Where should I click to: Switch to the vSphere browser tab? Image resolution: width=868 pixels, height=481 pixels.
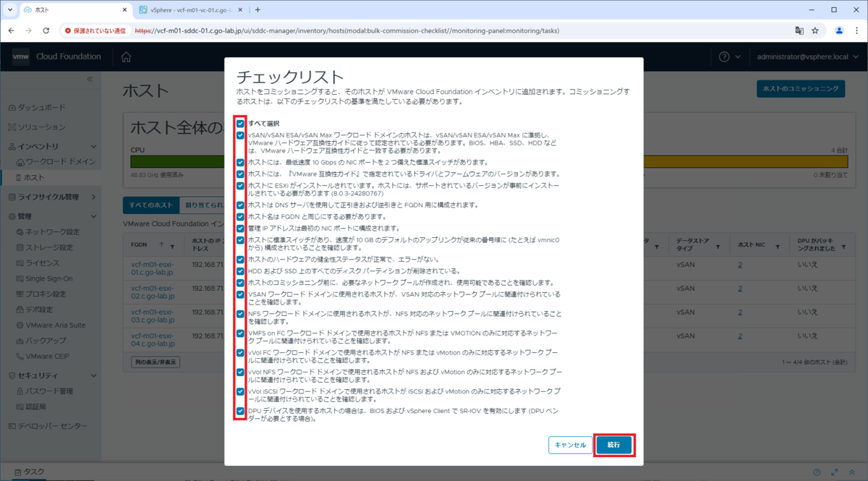(192, 10)
